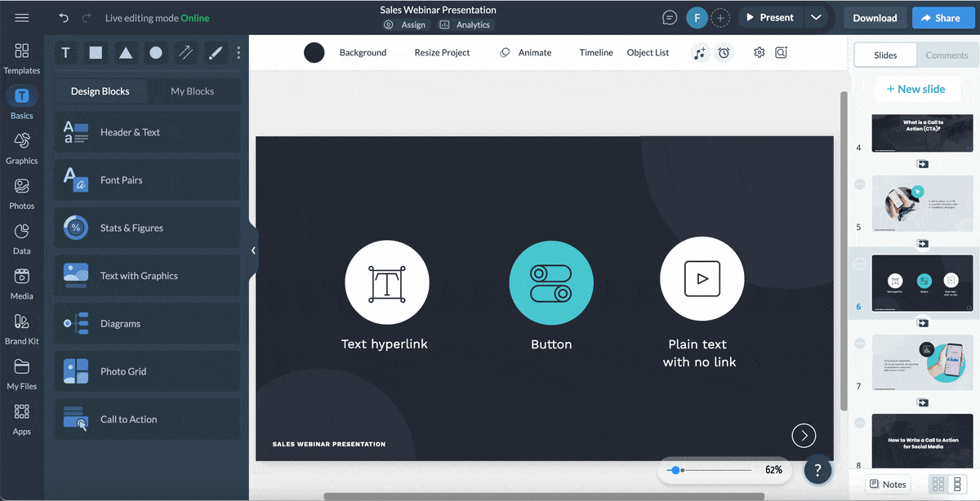Pick the pen drawing tool

click(216, 53)
